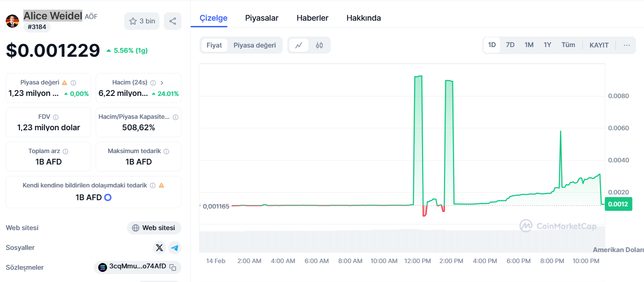644x282 pixels.
Task: Open Web sitesi link button
Action: coord(154,228)
